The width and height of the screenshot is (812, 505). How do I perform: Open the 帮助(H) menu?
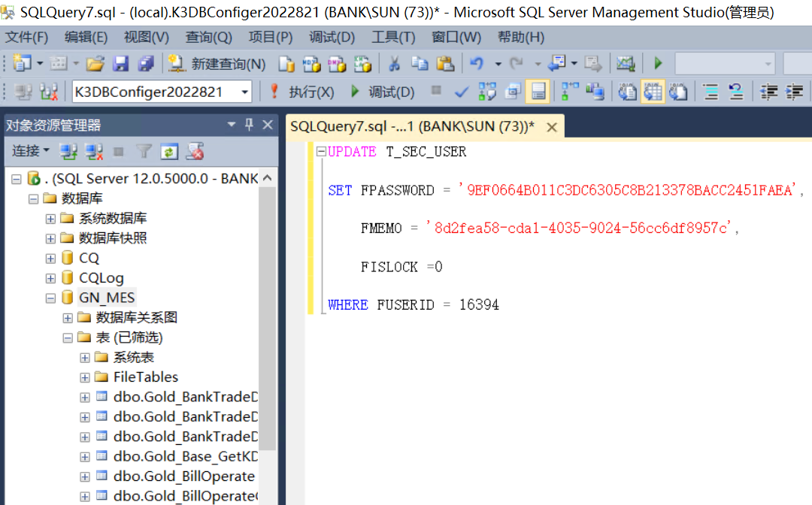pyautogui.click(x=521, y=38)
